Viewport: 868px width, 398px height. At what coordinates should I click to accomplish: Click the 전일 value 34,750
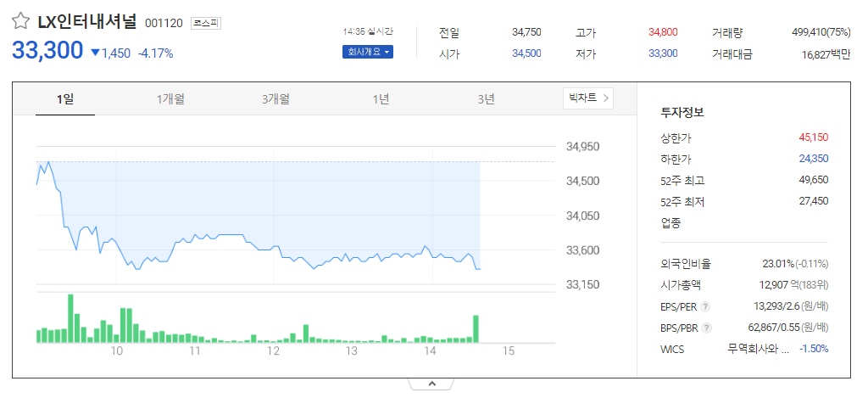pos(526,32)
